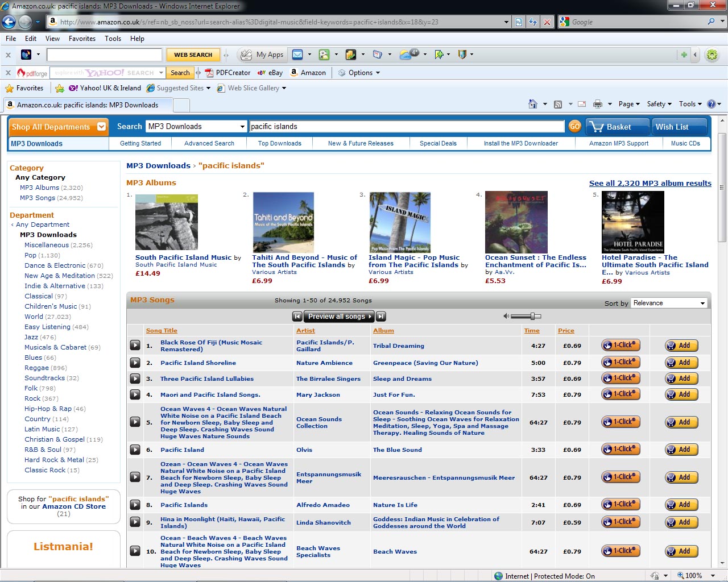
Task: Open the Favorites menu
Action: 82,39
